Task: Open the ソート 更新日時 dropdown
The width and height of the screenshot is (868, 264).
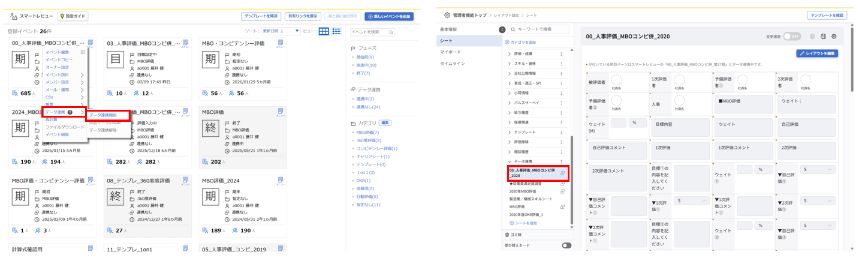Action: 281,31
